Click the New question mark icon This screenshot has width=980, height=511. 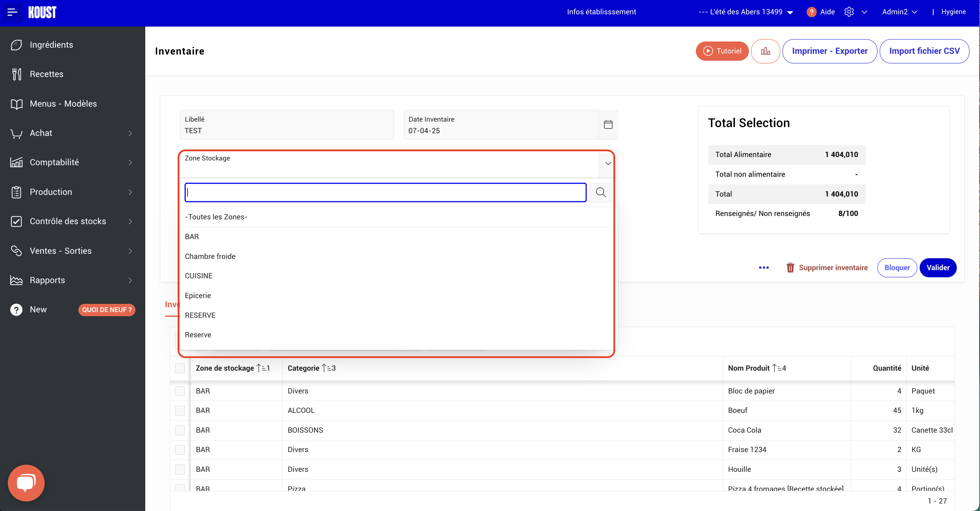[x=16, y=310]
